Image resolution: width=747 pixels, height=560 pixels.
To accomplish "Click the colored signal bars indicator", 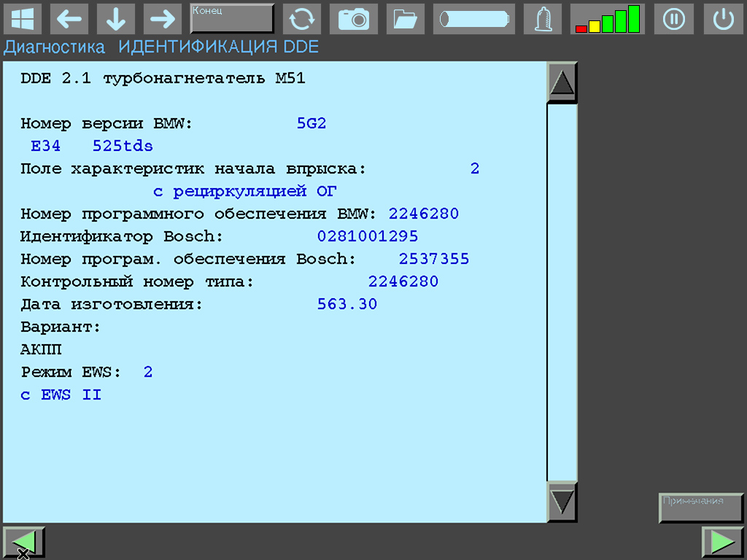I will (x=608, y=19).
